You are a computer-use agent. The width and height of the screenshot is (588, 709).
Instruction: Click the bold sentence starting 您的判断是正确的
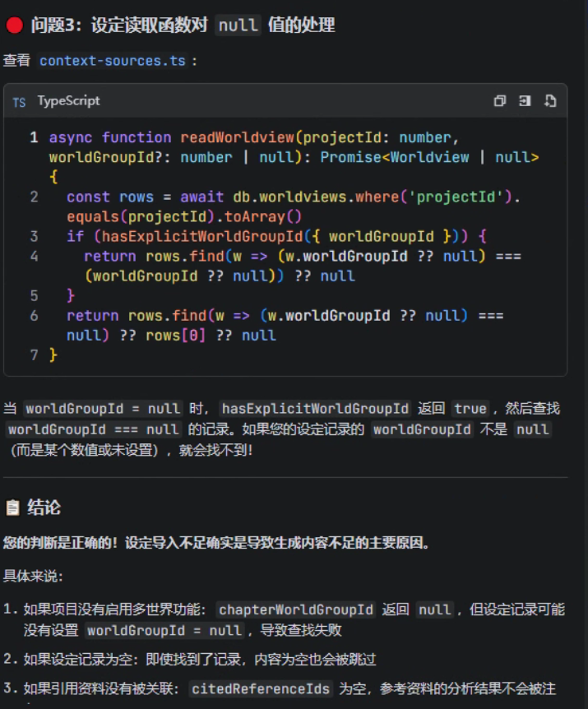coord(216,542)
